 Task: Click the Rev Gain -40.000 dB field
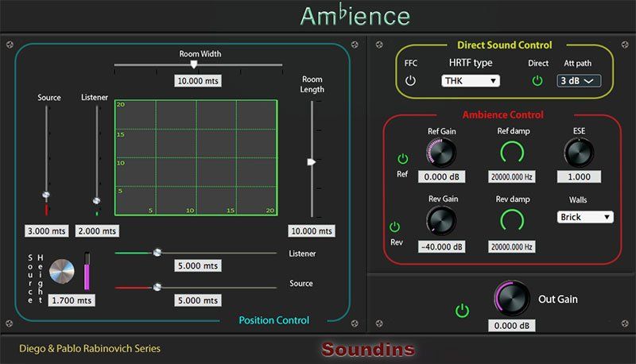pyautogui.click(x=442, y=246)
